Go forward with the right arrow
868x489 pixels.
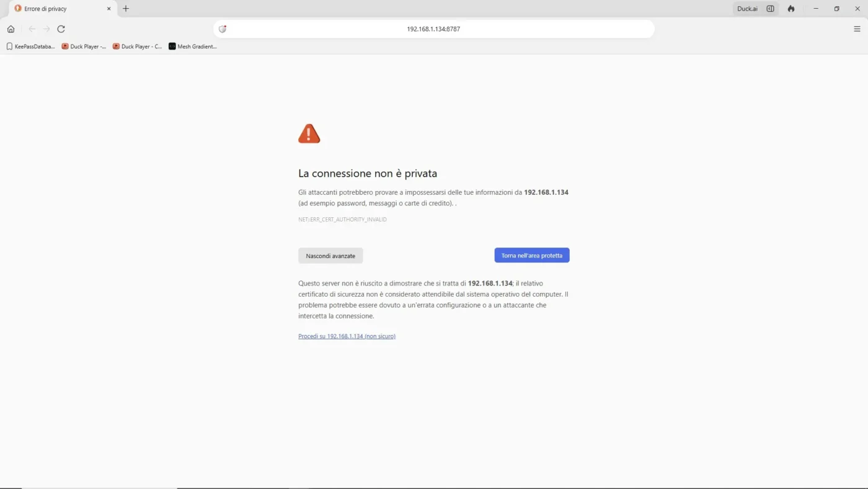[x=46, y=29]
